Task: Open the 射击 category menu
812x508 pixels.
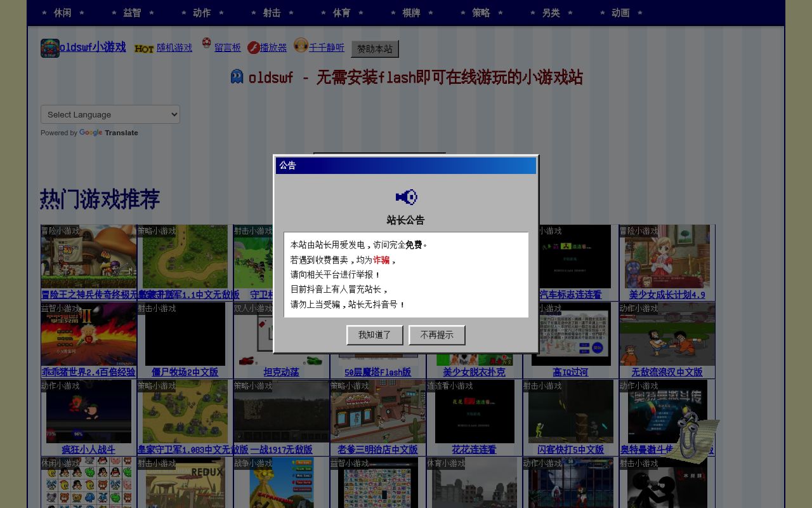Action: [272, 13]
